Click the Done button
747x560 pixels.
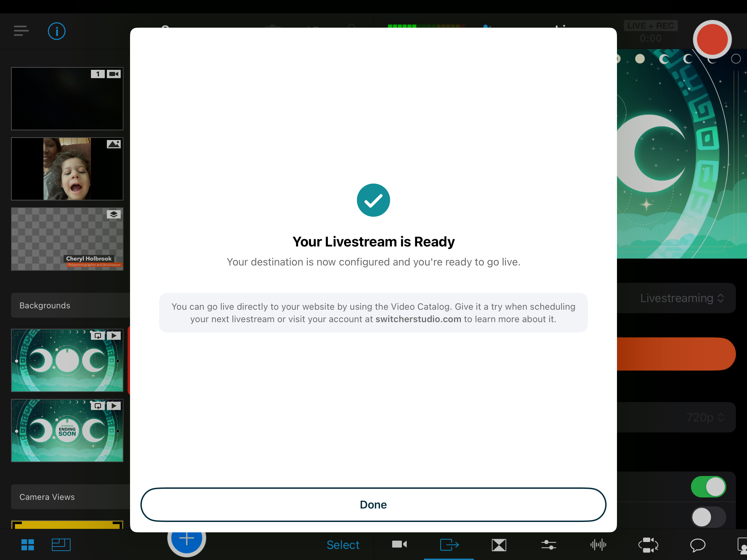pyautogui.click(x=373, y=505)
